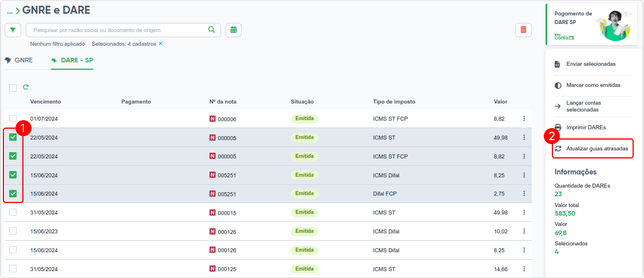
Task: Click the search magnifier icon
Action: (x=212, y=30)
